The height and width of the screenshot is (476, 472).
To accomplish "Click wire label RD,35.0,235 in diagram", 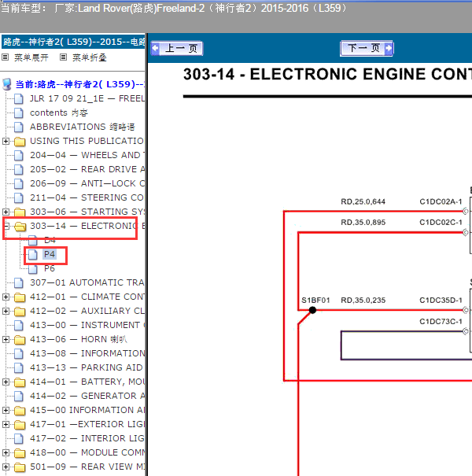I will click(x=363, y=301).
